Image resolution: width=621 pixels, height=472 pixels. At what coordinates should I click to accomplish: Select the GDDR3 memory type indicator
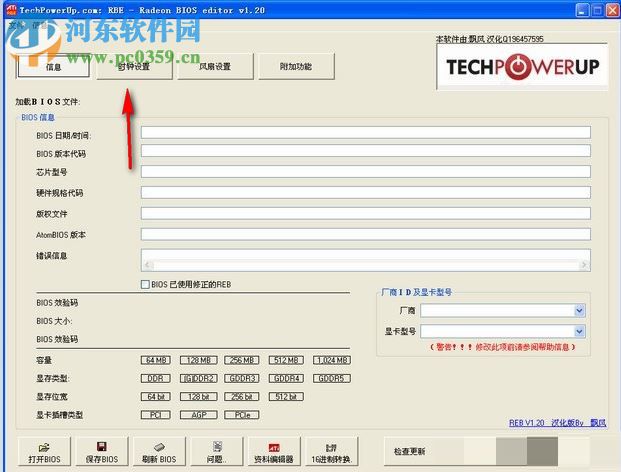coord(242,378)
